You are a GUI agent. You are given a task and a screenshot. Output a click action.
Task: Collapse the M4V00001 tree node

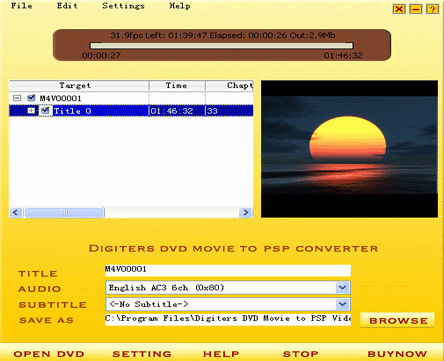pos(17,98)
